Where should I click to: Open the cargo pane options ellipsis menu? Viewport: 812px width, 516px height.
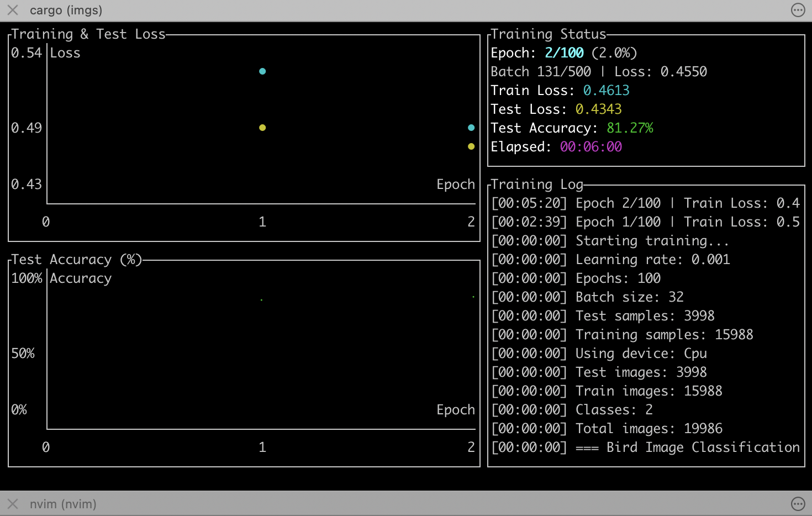point(798,10)
